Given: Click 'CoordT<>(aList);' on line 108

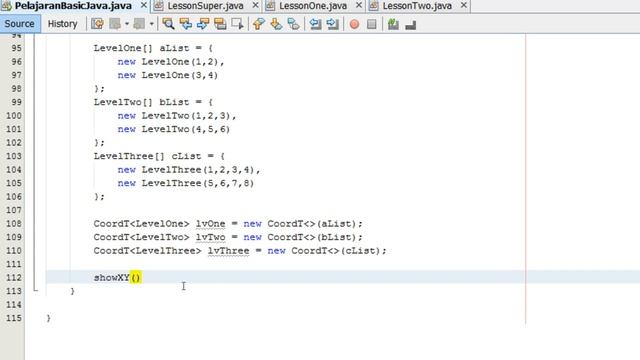Looking at the screenshot, I should [x=315, y=224].
